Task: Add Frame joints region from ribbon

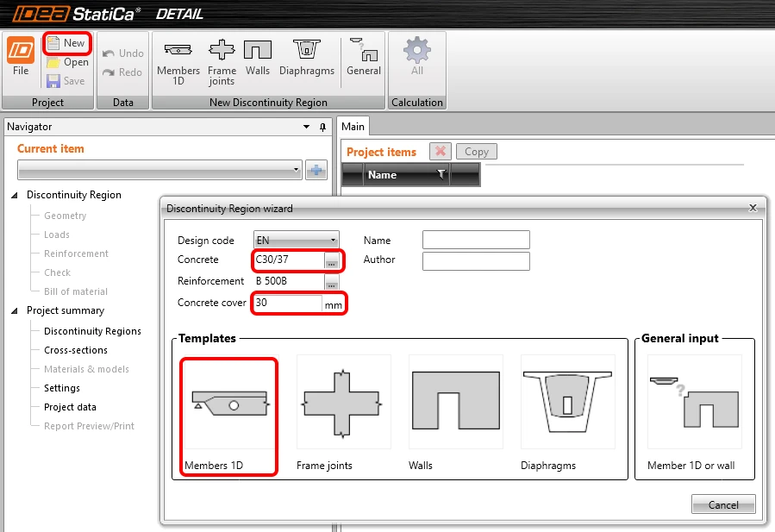Action: (x=222, y=62)
